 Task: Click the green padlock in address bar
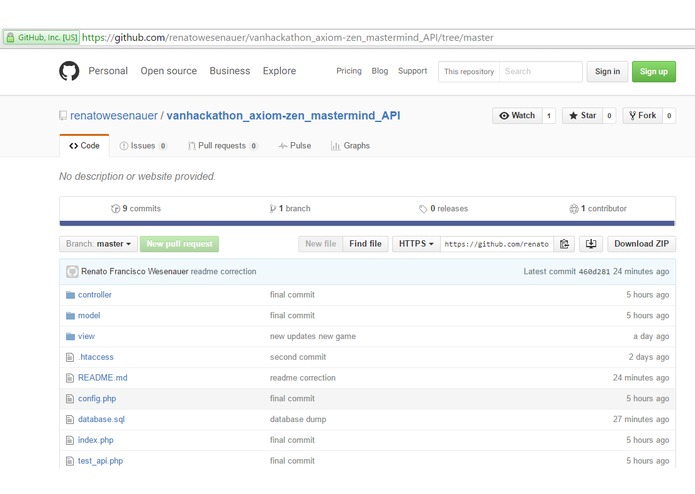coord(10,38)
